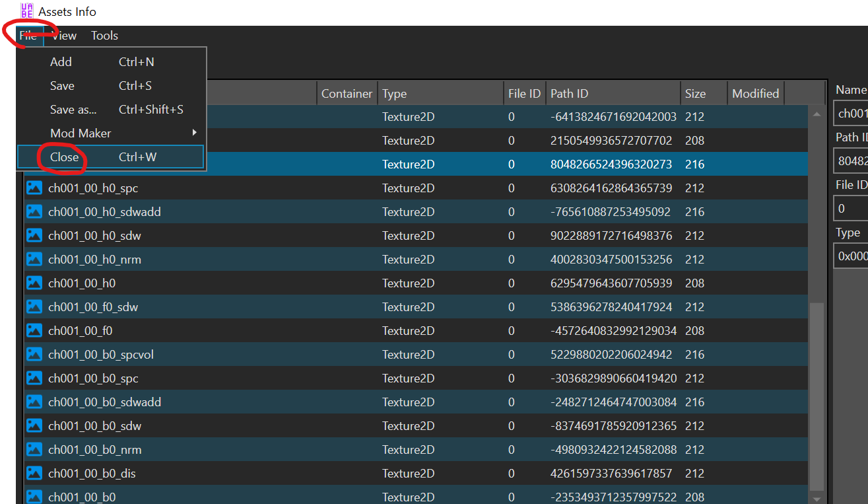Viewport: 868px width, 504px height.
Task: Click texture icon beside ch001_00_h0
Action: [x=34, y=283]
